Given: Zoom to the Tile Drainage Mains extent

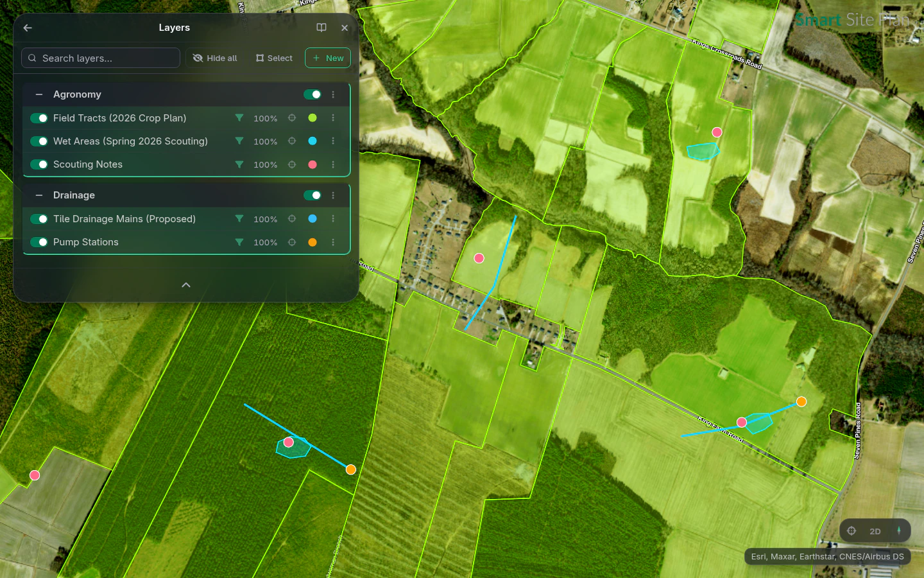Looking at the screenshot, I should [x=292, y=219].
